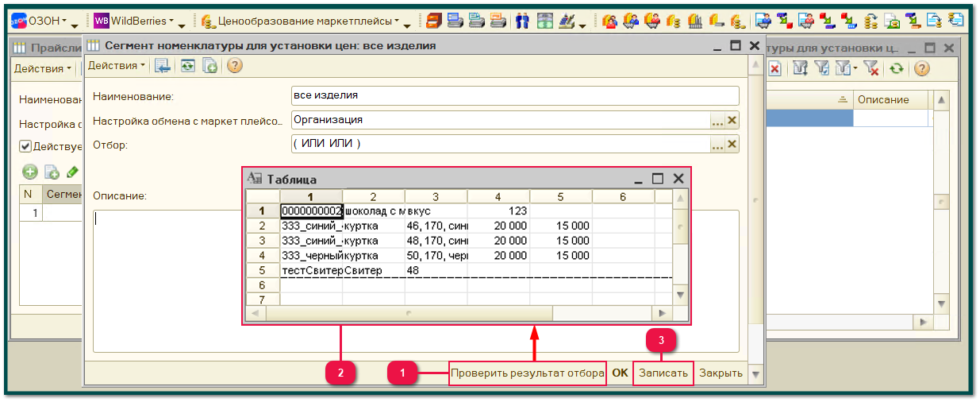The height and width of the screenshot is (402, 980).
Task: Click the reread (blue arrow) icon in segment toolbar
Action: pos(163,66)
